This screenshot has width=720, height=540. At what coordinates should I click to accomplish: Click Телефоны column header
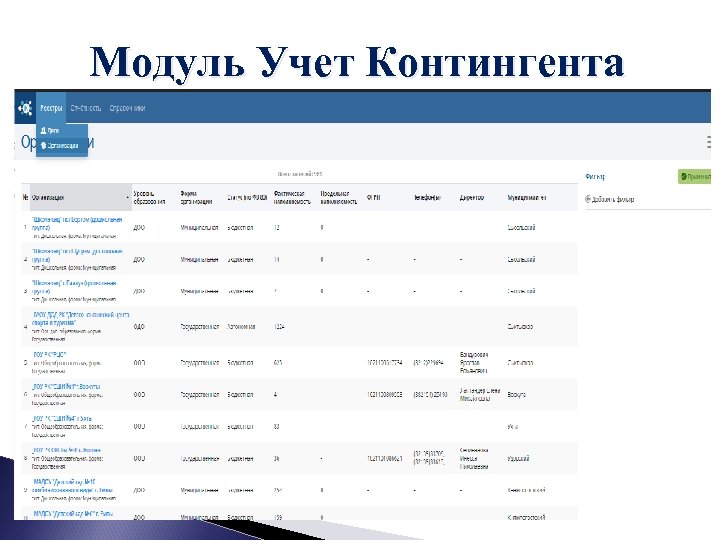coord(427,197)
